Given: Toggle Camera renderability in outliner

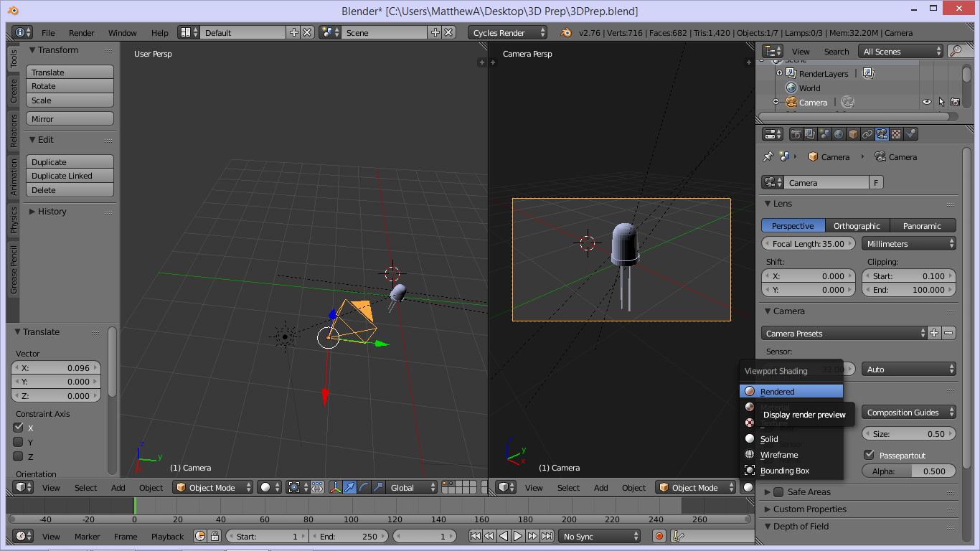Looking at the screenshot, I should [x=955, y=102].
